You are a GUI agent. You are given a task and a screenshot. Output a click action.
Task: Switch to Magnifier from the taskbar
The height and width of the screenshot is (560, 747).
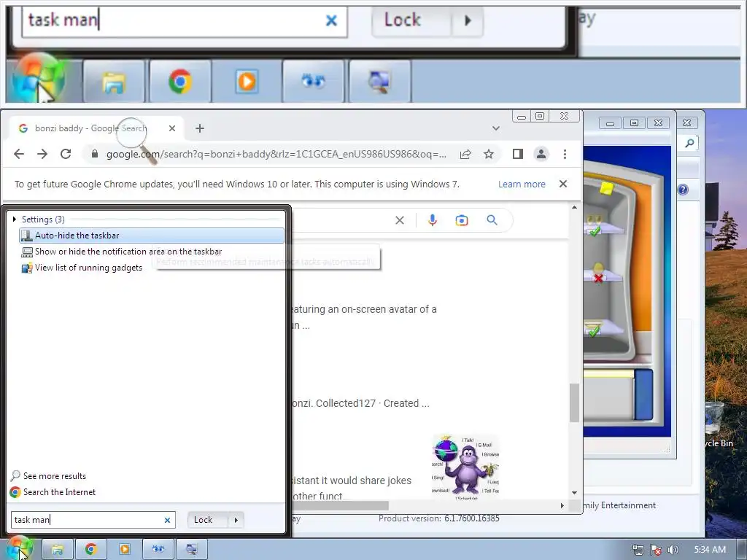pyautogui.click(x=192, y=550)
